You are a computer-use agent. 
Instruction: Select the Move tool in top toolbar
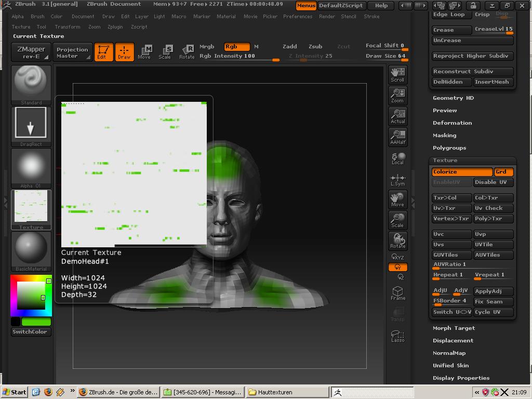pos(144,51)
